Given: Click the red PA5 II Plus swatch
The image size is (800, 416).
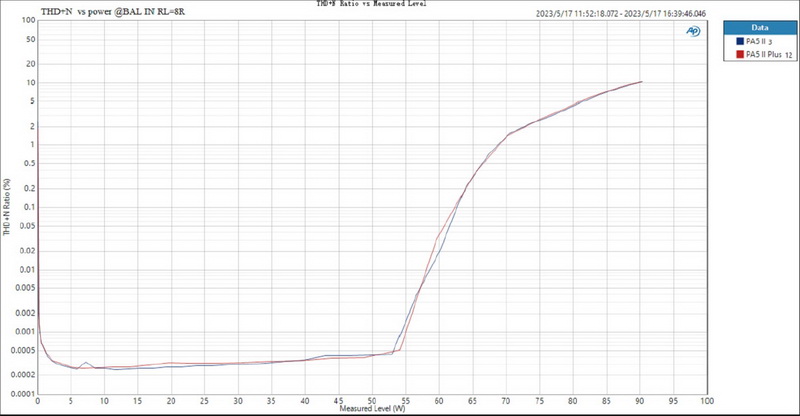Looking at the screenshot, I should click(738, 55).
